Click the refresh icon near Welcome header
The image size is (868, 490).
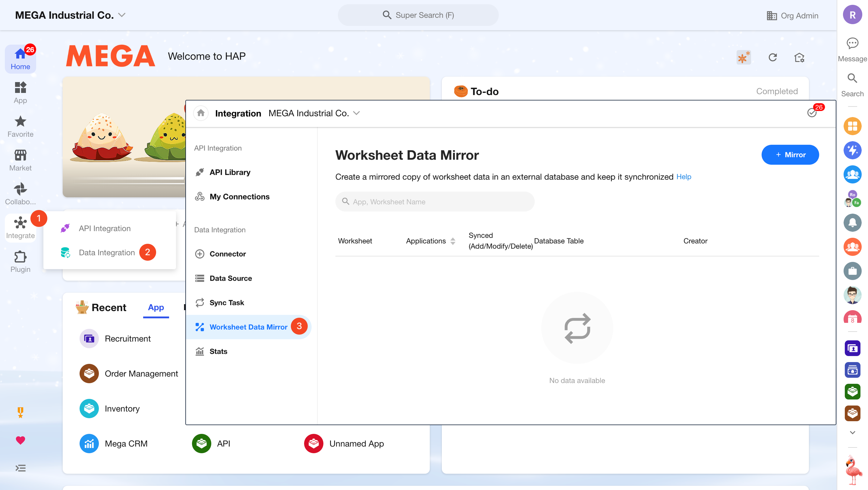point(773,57)
